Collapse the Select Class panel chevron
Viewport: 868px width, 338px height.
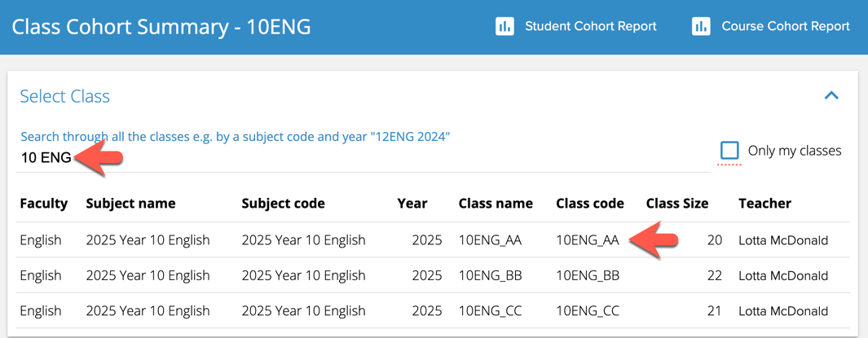coord(831,96)
